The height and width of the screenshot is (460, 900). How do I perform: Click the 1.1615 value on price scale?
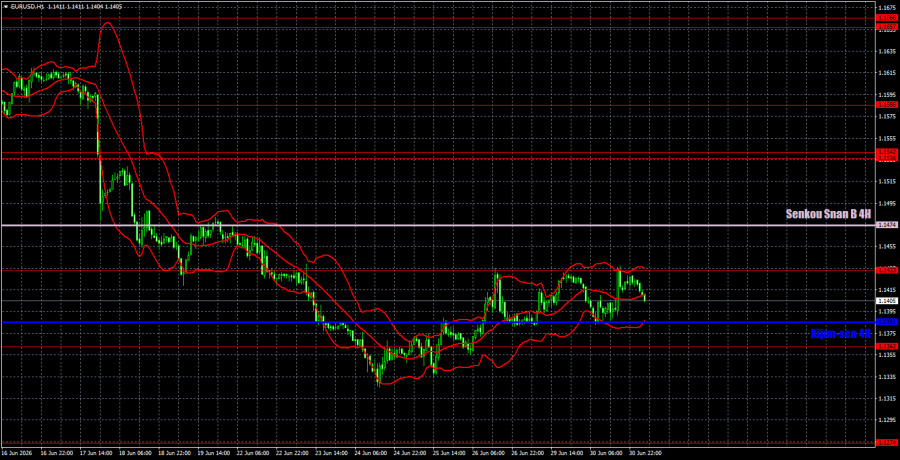pos(887,73)
